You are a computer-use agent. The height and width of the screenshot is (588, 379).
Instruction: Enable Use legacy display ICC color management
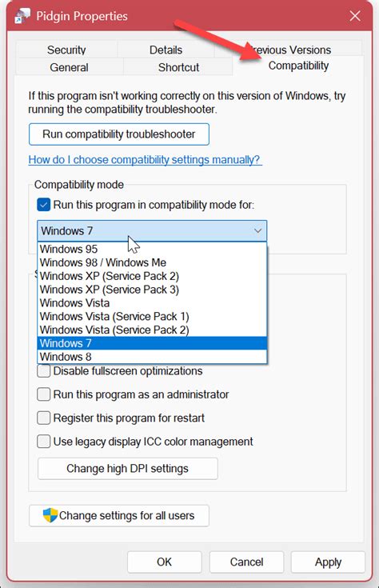coord(43,442)
